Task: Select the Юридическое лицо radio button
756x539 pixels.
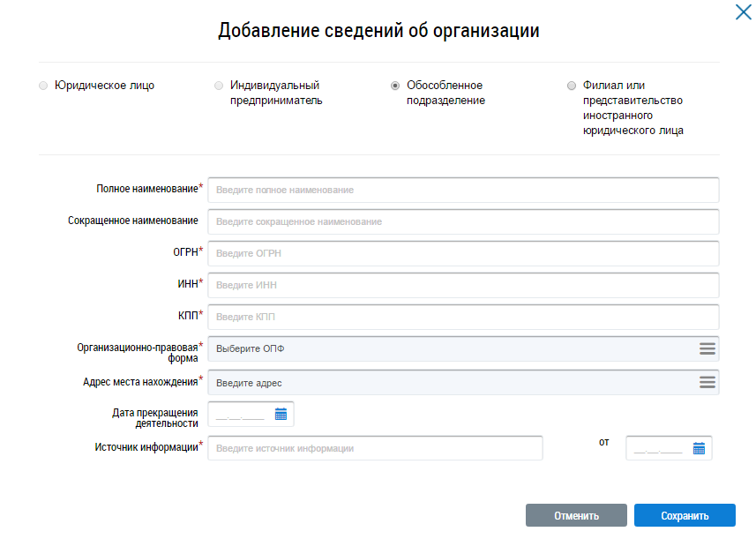Action: [43, 86]
